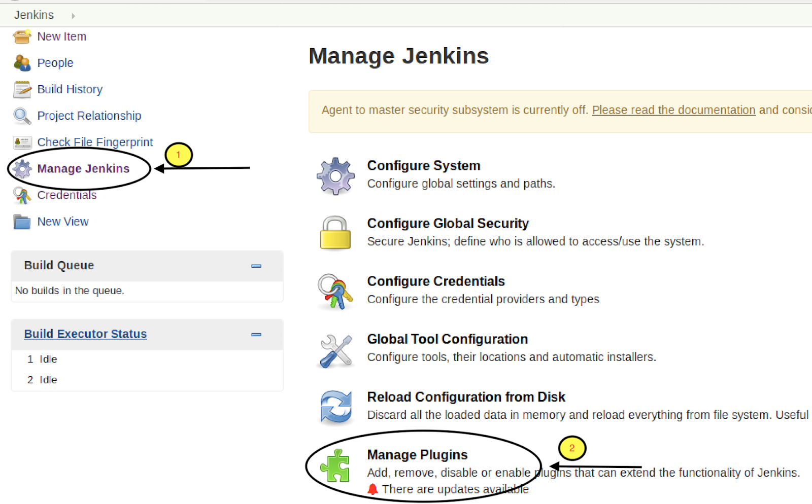Collapse the Build Executor Status panel
812x504 pixels.
click(256, 335)
